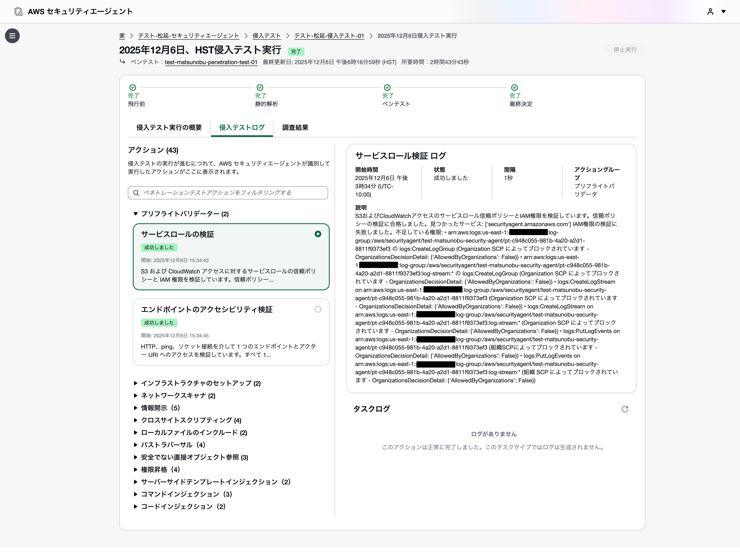Focus the penetration test action filter field
Viewport: 740px width, 560px height.
pyautogui.click(x=231, y=193)
